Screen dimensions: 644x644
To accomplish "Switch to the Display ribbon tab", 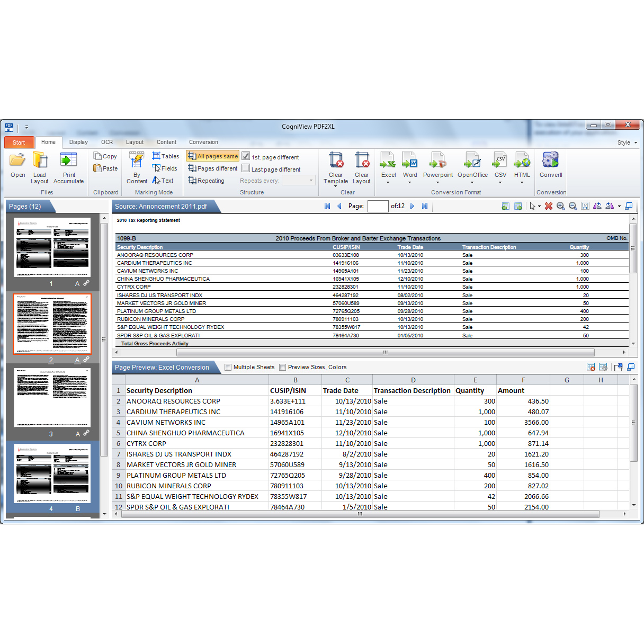I will 78,142.
